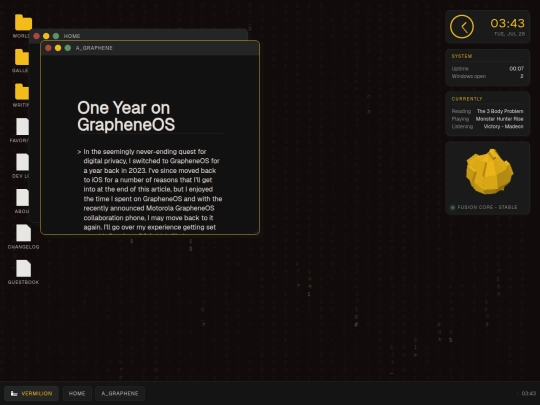This screenshot has width=540, height=405.
Task: Open the Favorites file icon
Action: 22,127
